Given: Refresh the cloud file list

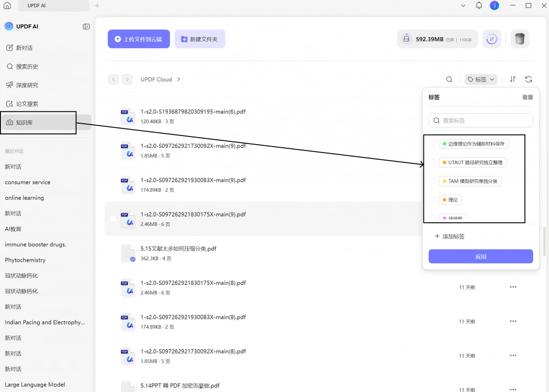Looking at the screenshot, I should coord(528,79).
